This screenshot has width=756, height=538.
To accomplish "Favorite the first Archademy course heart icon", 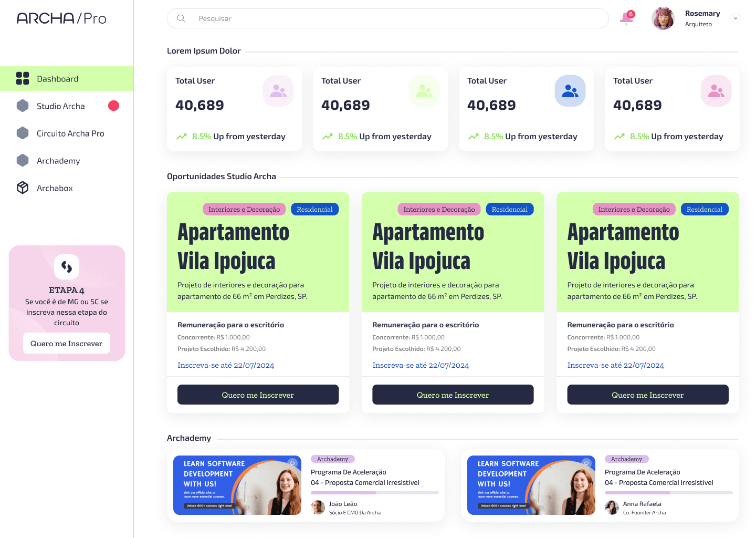I will 292,463.
